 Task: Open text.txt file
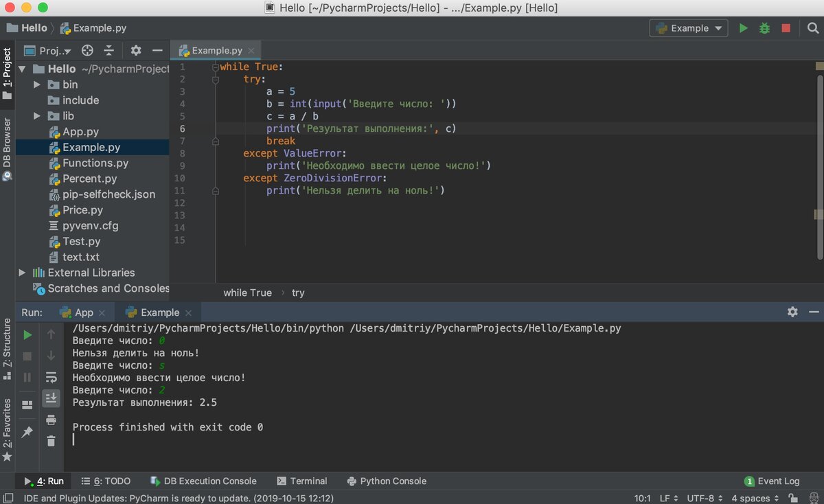[80, 257]
